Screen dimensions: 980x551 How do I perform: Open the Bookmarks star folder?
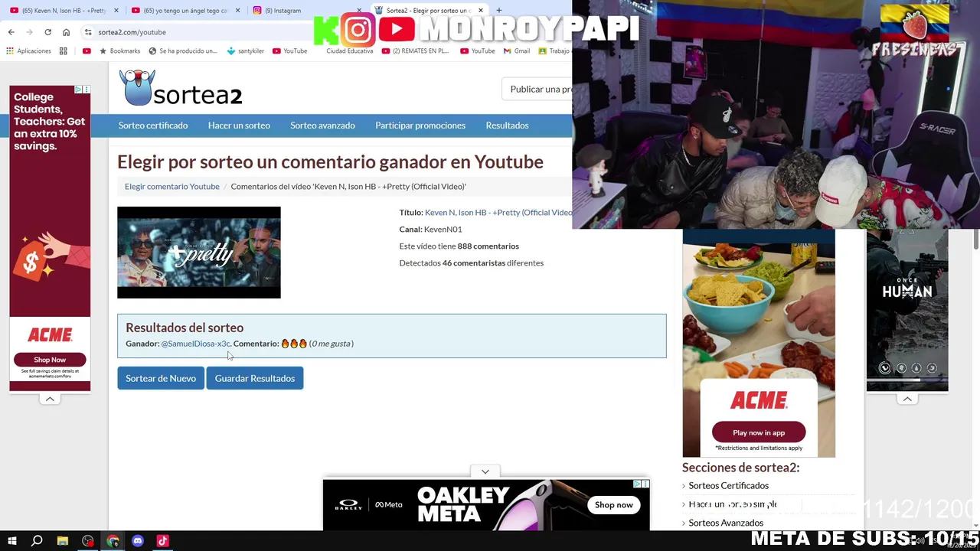[x=119, y=51]
